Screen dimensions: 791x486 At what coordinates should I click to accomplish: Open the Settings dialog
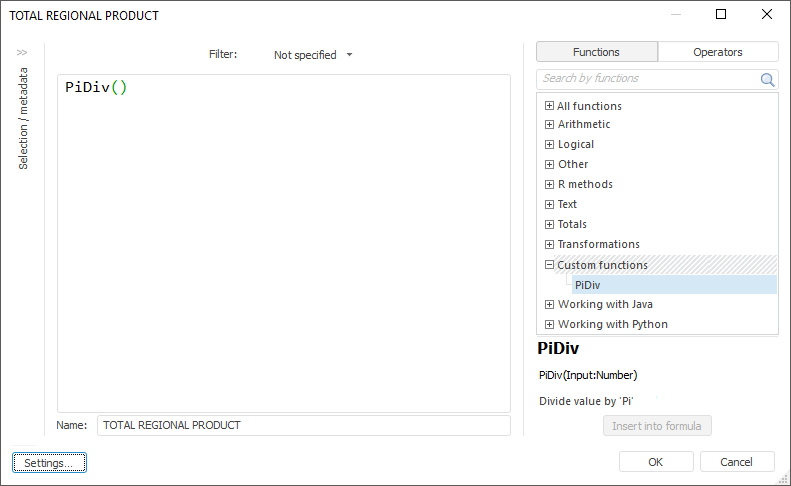tap(49, 462)
